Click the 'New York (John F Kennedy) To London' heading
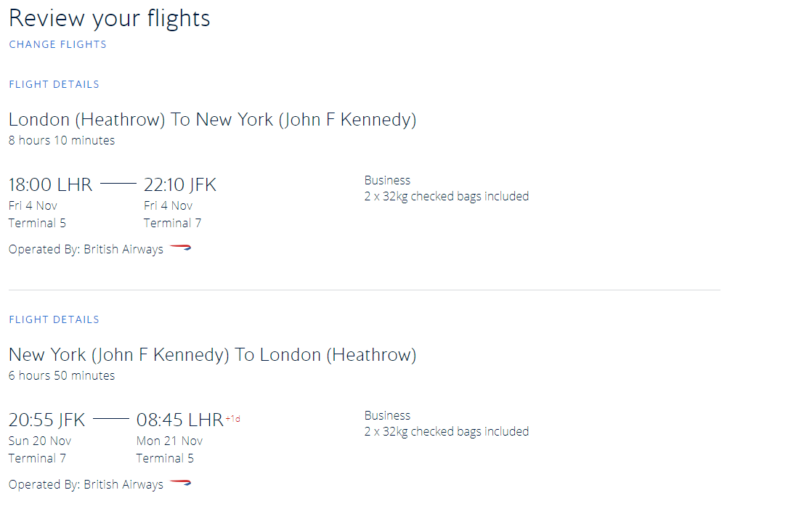 click(x=212, y=354)
